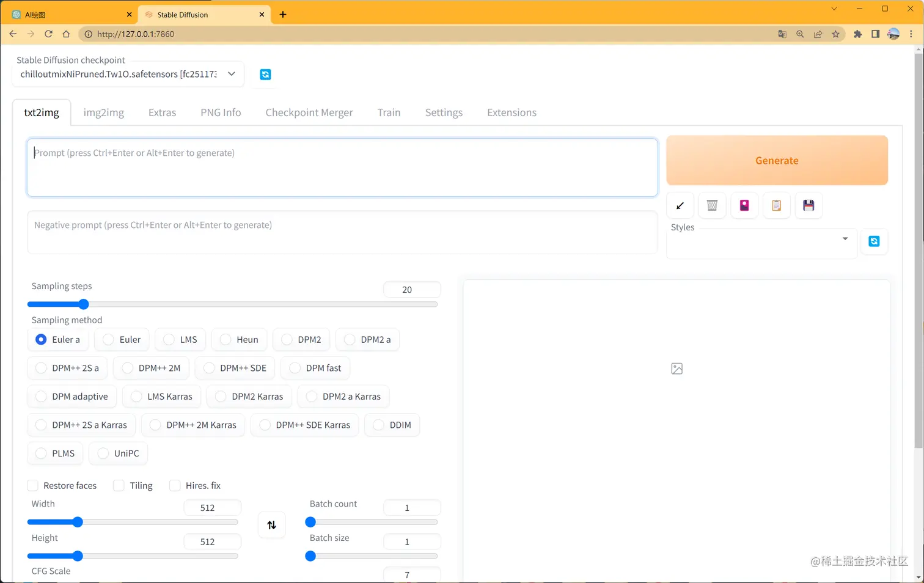Select the Euler a sampling method

[x=57, y=340]
